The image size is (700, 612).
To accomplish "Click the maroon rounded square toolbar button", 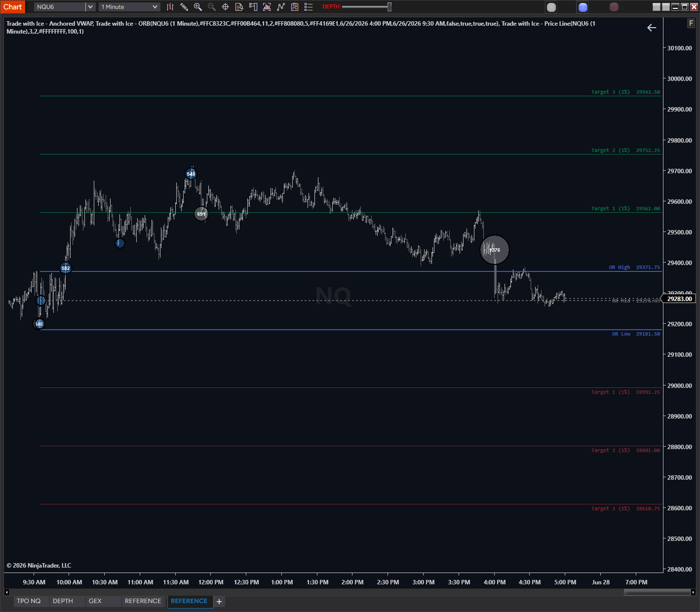I will [614, 7].
